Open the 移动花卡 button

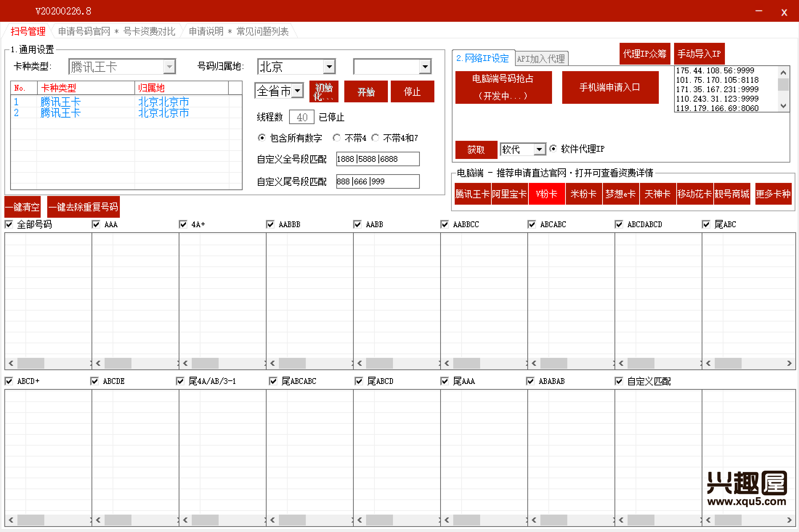click(695, 194)
